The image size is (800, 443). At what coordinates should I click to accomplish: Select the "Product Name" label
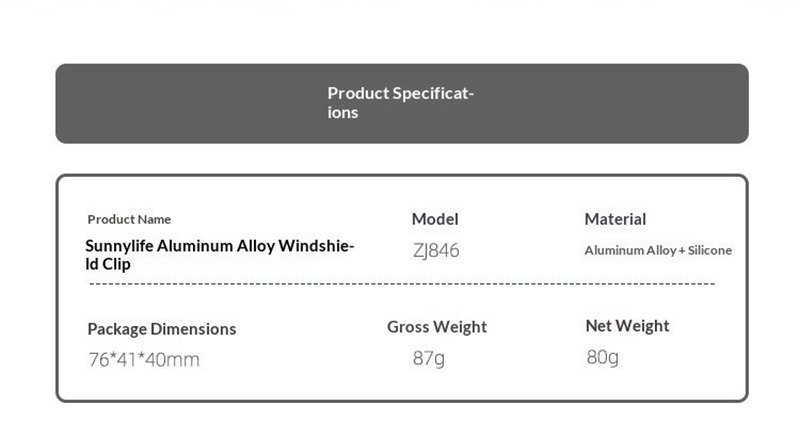[129, 219]
